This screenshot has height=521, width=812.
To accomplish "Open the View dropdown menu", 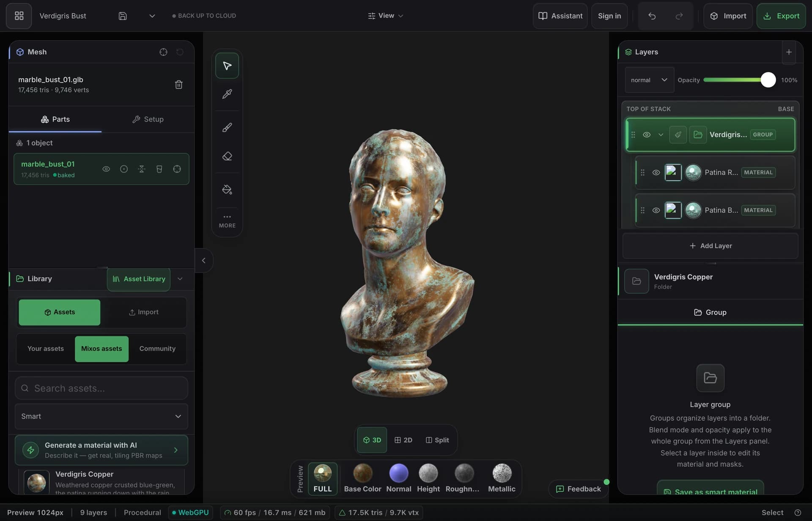I will [x=385, y=16].
